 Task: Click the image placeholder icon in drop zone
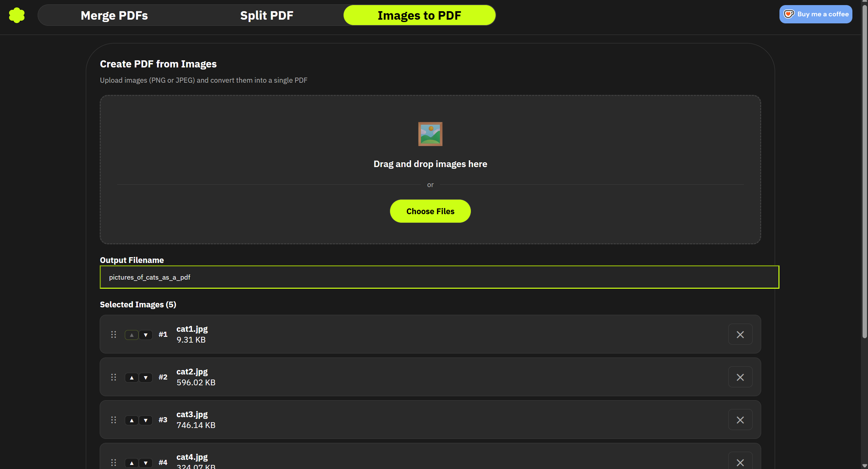(x=430, y=134)
